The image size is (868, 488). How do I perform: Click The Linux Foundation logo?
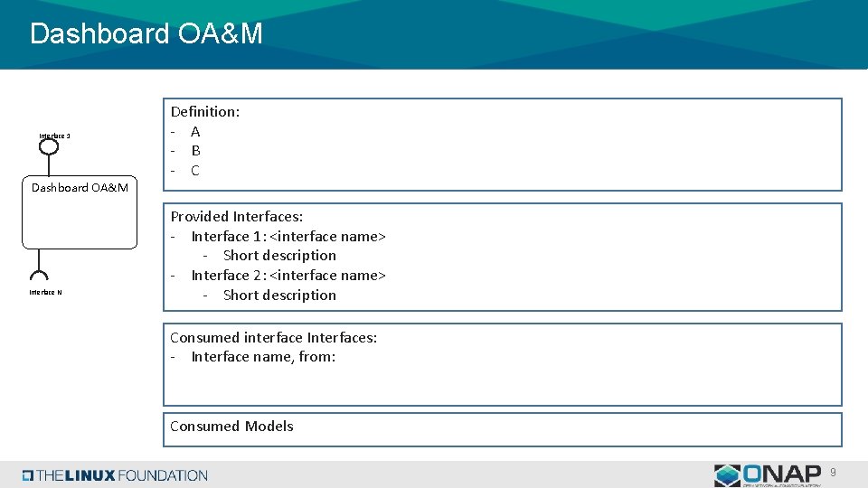click(x=115, y=475)
